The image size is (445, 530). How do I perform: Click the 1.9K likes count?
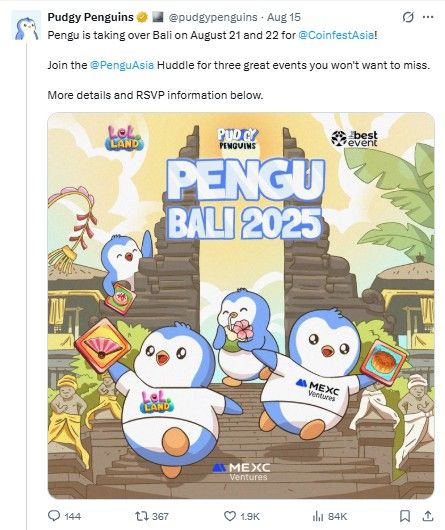point(250,516)
